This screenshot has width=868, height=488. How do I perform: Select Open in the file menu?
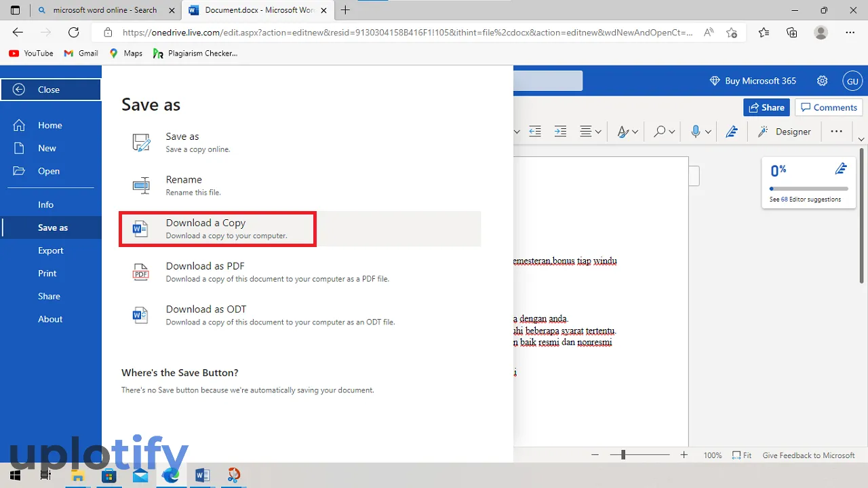(50, 171)
